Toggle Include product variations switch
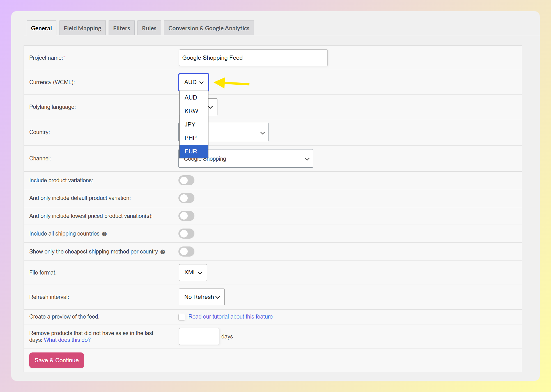 click(x=186, y=180)
